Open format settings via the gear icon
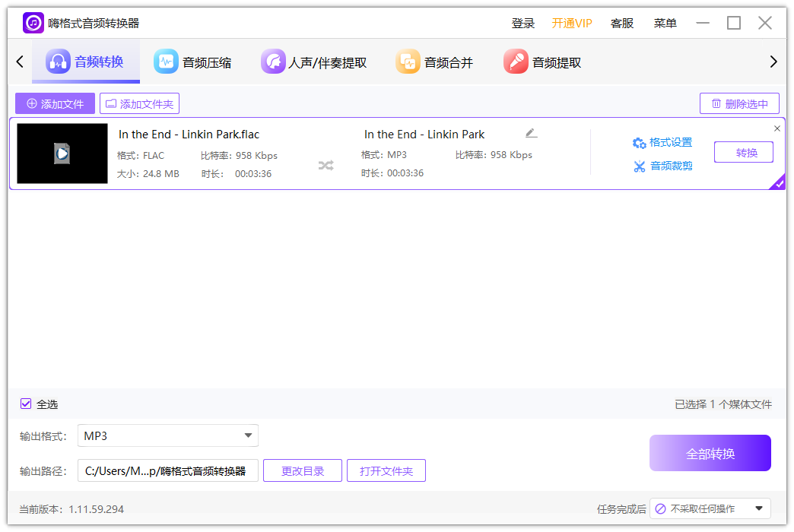The height and width of the screenshot is (532, 794). 639,142
